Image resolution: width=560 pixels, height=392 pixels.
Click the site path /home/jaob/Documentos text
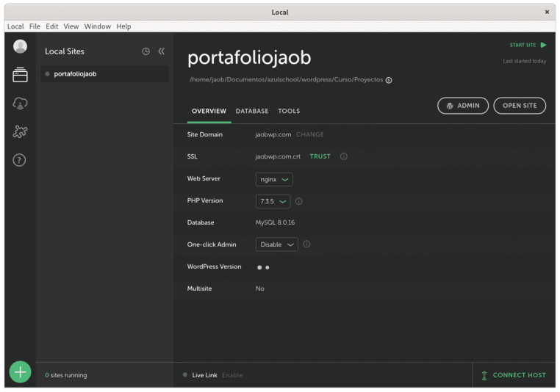pyautogui.click(x=286, y=79)
